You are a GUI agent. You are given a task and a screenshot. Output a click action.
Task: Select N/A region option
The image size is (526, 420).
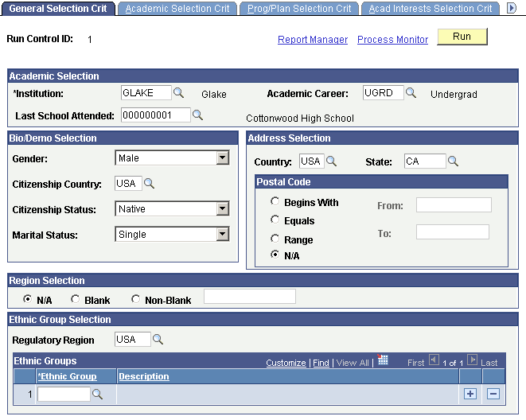click(x=27, y=298)
